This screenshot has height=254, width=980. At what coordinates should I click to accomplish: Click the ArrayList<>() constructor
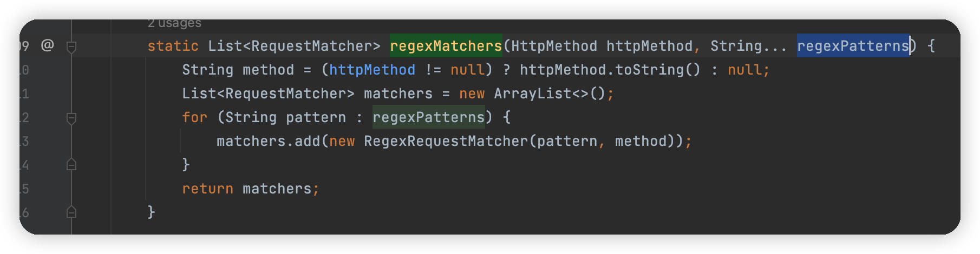550,93
